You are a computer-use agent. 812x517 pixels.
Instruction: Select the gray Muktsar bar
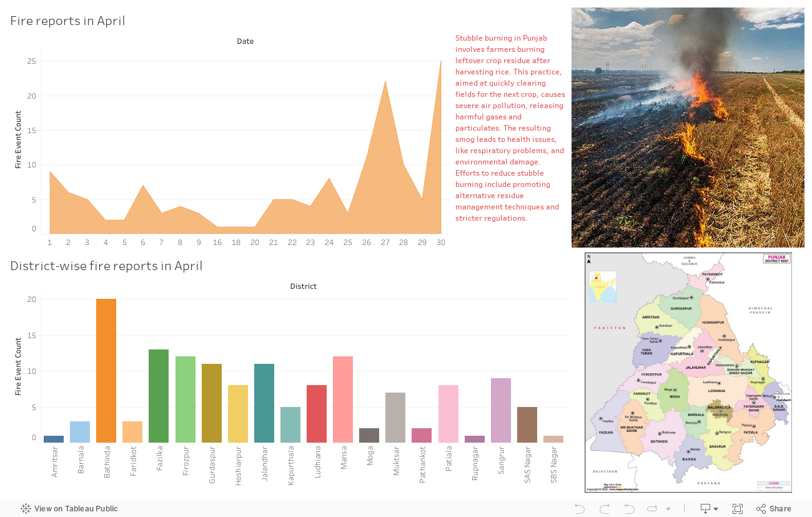395,418
